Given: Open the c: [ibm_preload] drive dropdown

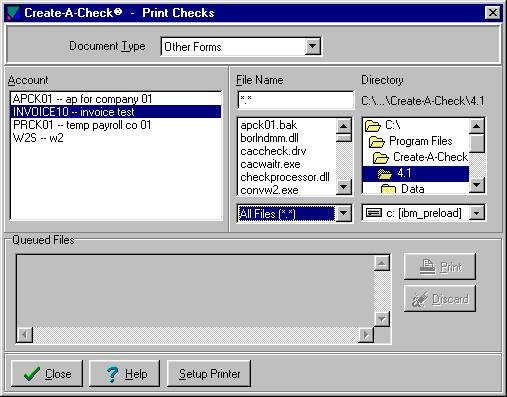Looking at the screenshot, I should (x=476, y=213).
